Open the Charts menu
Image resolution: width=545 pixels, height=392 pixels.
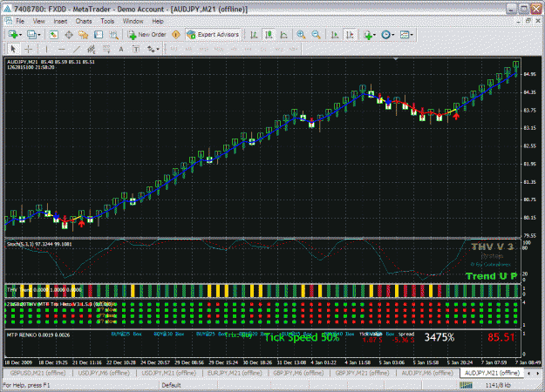pyautogui.click(x=84, y=21)
